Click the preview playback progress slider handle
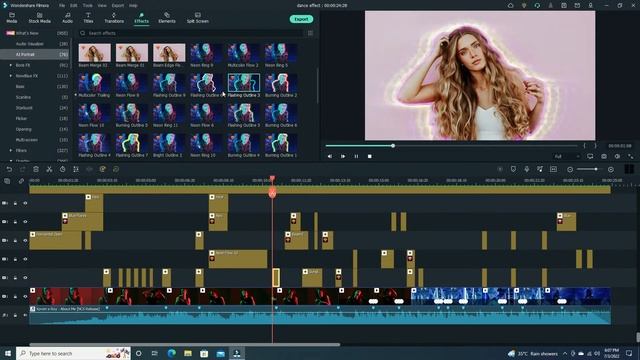 393,146
